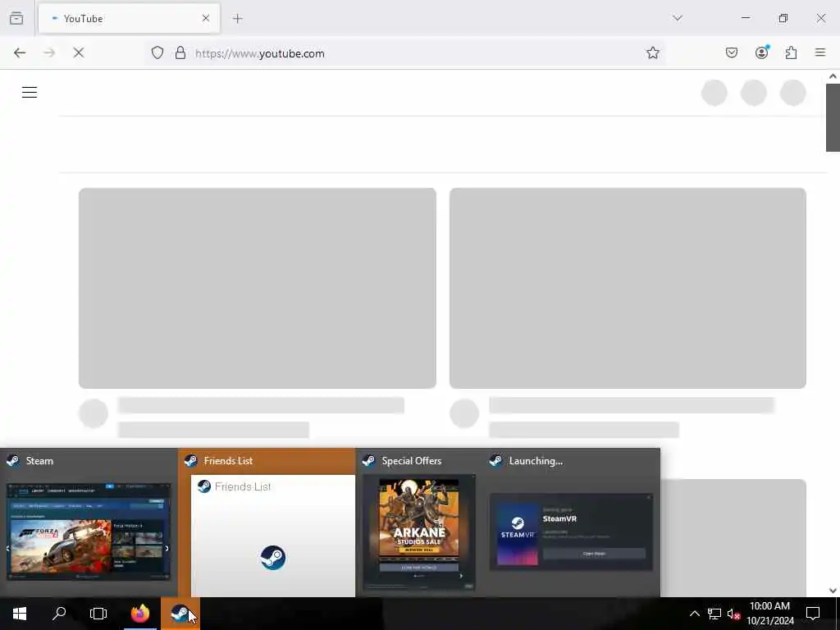Select the YouTube tab
This screenshot has width=840, height=630.
[129, 19]
